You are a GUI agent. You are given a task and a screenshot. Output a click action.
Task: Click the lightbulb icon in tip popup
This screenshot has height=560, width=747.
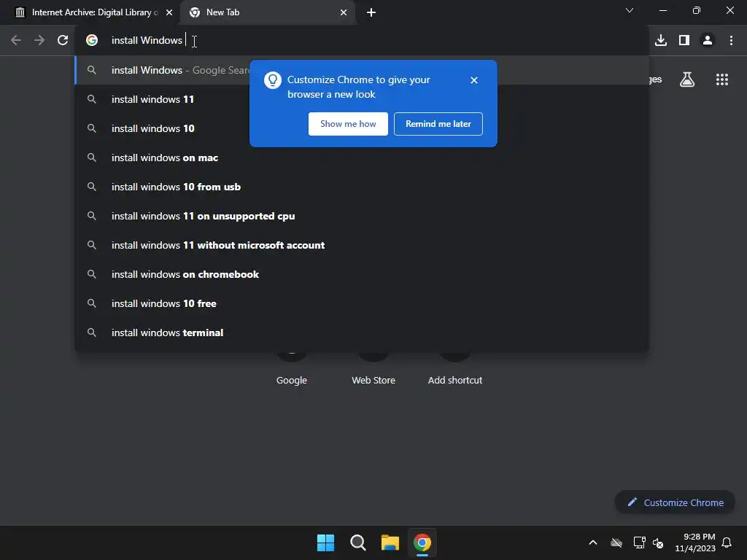pyautogui.click(x=273, y=80)
